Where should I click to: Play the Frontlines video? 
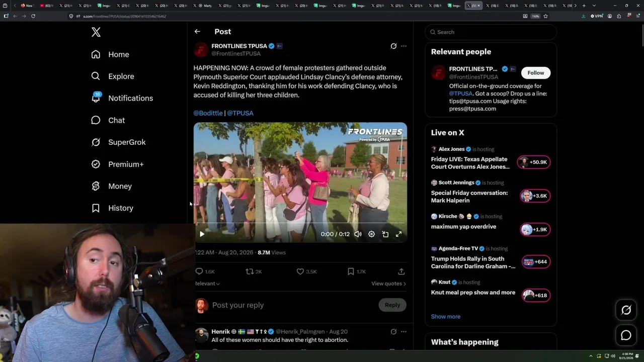pyautogui.click(x=202, y=234)
